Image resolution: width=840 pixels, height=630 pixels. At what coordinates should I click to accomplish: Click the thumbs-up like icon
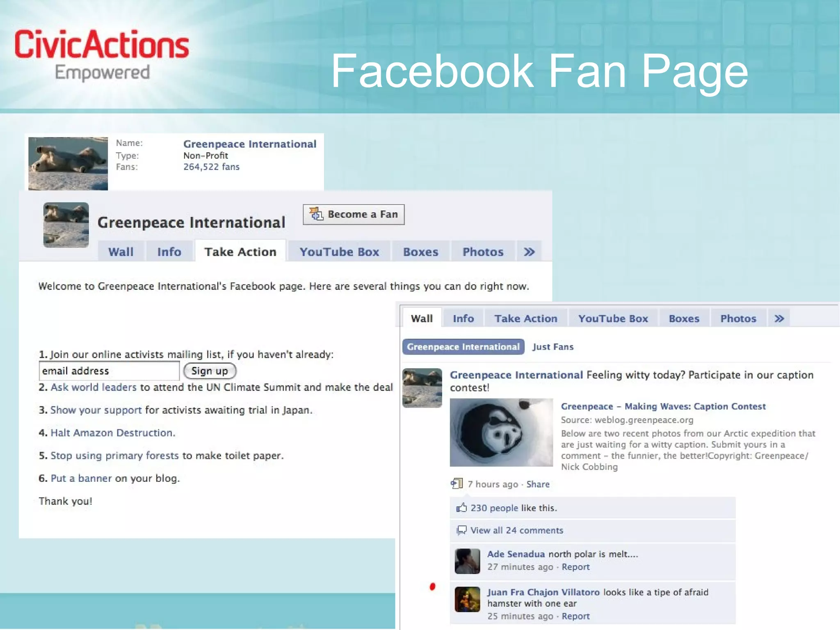click(461, 508)
